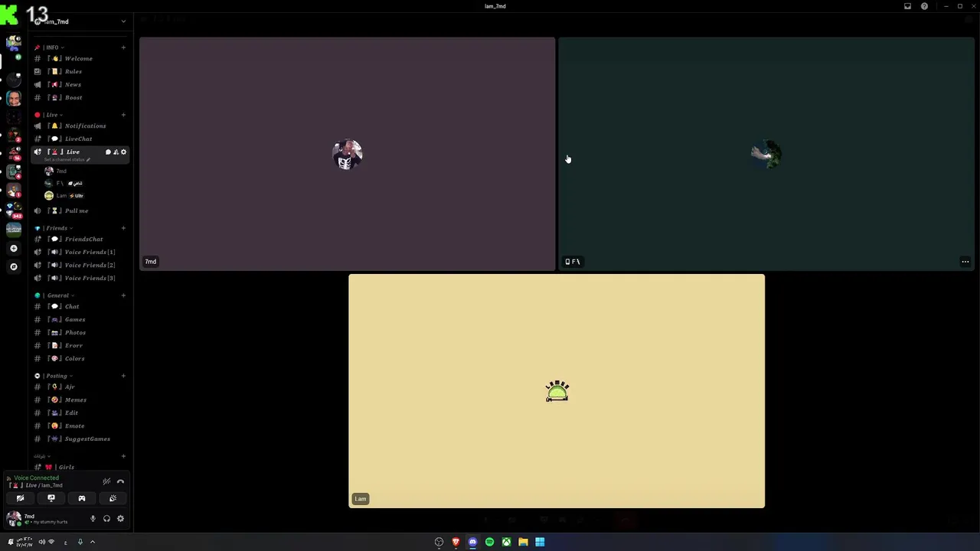Open chat for Live voice channel
The height and width of the screenshot is (551, 980).
[108, 152]
